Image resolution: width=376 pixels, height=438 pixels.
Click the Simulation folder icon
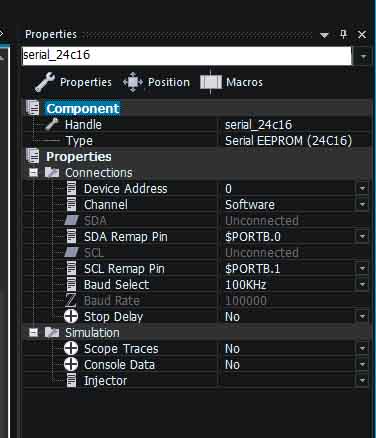point(52,332)
